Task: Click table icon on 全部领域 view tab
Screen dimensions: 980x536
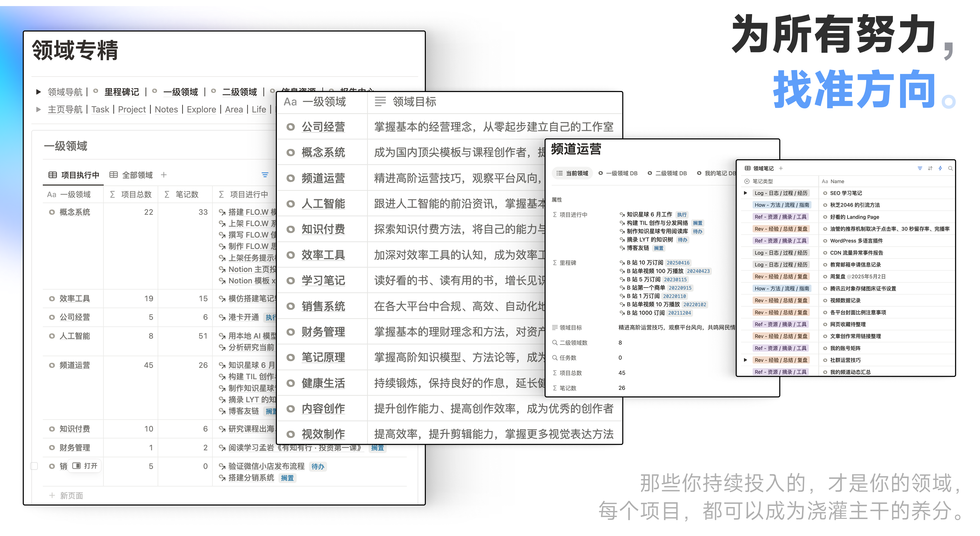Action: point(113,175)
